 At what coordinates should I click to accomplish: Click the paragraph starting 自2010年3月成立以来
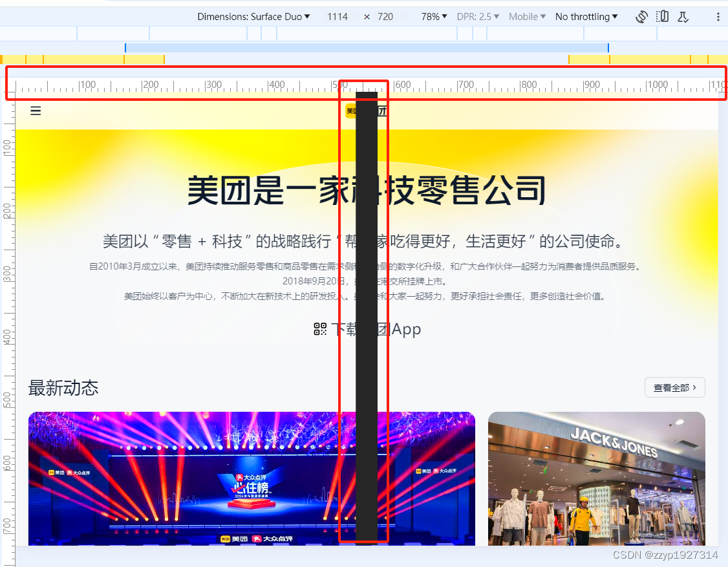coord(365,266)
